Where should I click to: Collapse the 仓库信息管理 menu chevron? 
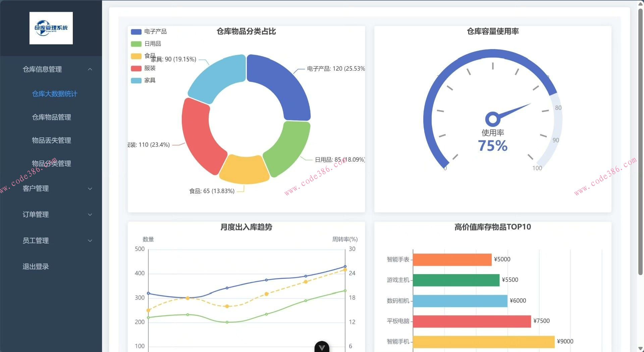tap(90, 69)
